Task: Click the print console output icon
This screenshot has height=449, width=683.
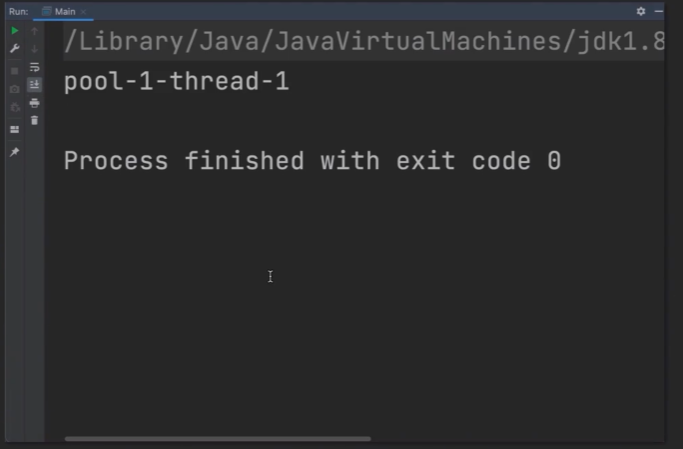Action: 35,103
